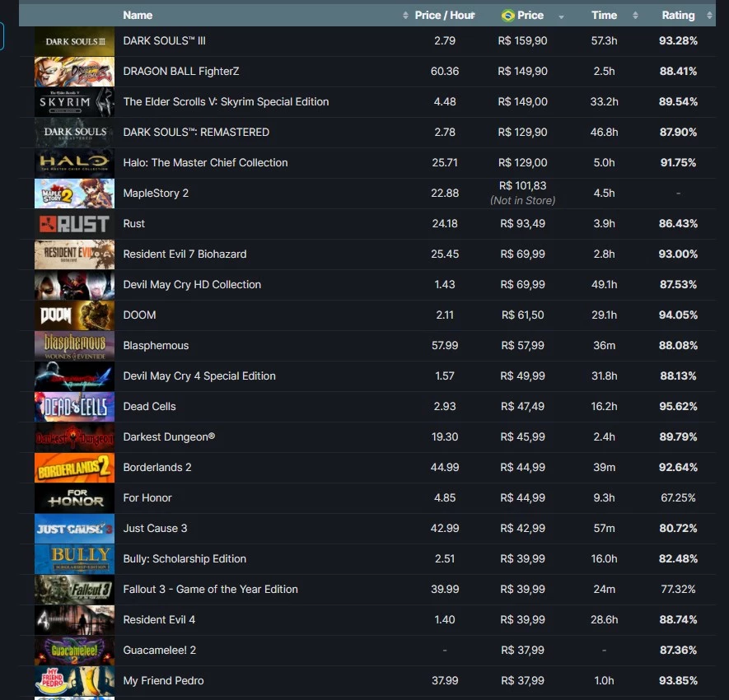Open Dead Cells game thumbnail

point(74,407)
